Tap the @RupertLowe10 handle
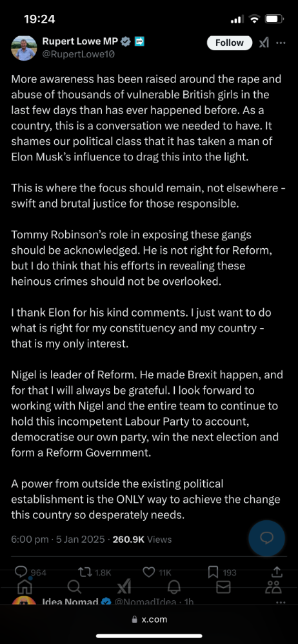Viewport: 298px width, 644px height. pyautogui.click(x=79, y=54)
